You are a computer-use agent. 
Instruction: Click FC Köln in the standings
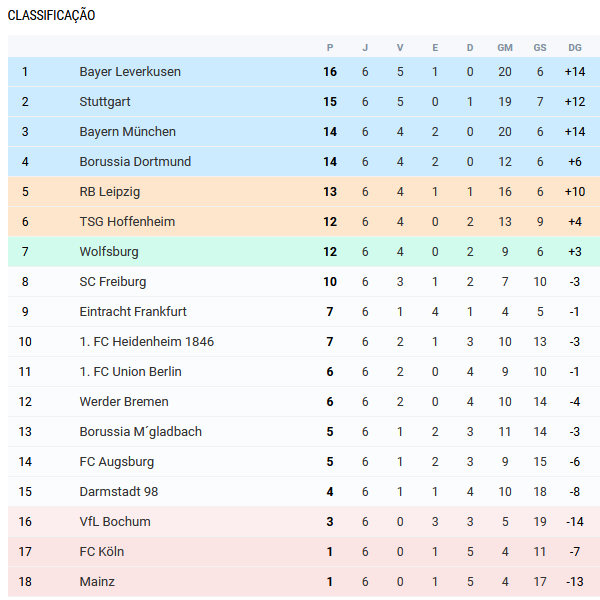pos(102,552)
